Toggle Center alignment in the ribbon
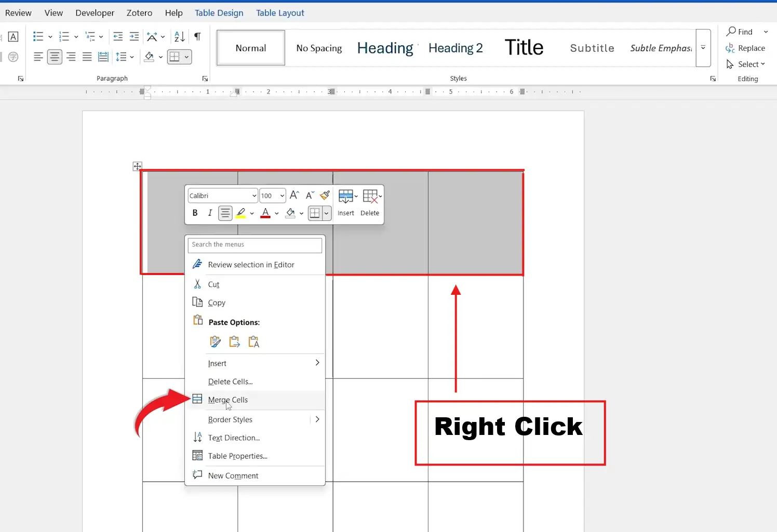The image size is (777, 532). [55, 57]
